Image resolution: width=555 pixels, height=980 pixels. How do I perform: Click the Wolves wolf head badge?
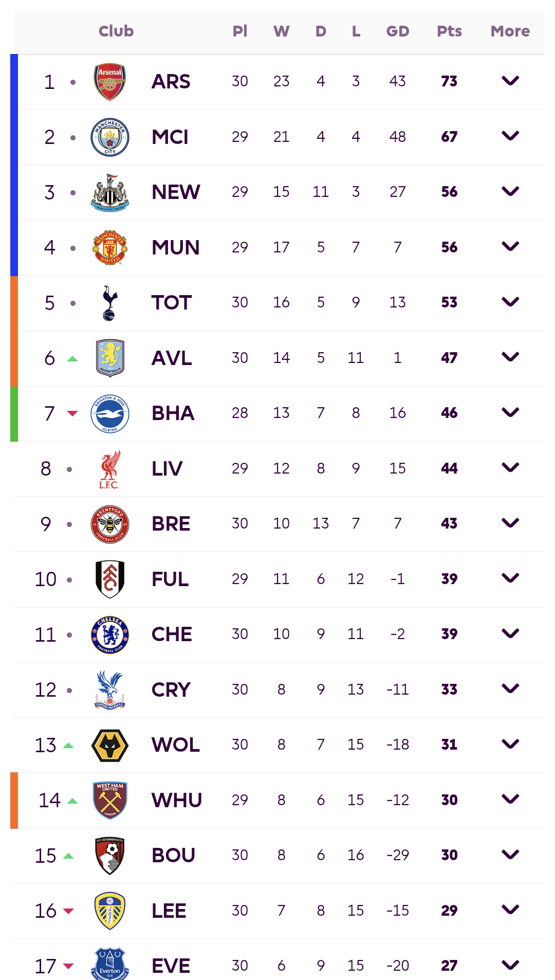(109, 746)
